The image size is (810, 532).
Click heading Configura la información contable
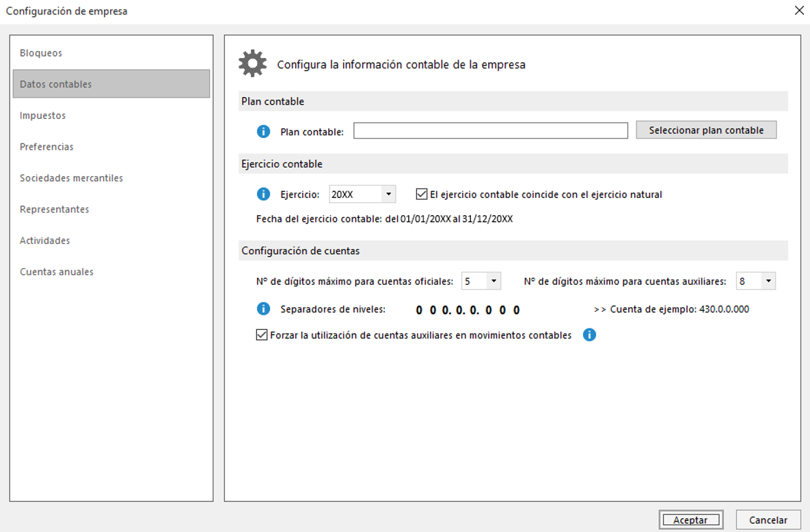pyautogui.click(x=401, y=64)
